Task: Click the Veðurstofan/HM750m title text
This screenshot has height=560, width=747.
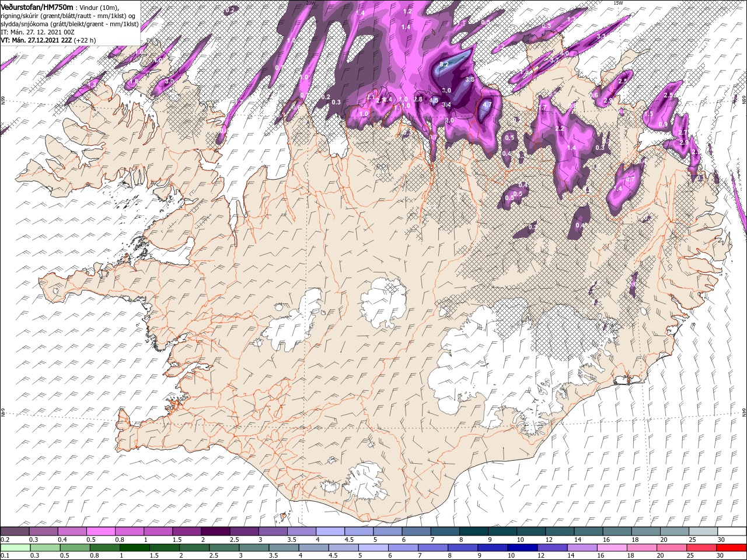Action: pos(37,6)
